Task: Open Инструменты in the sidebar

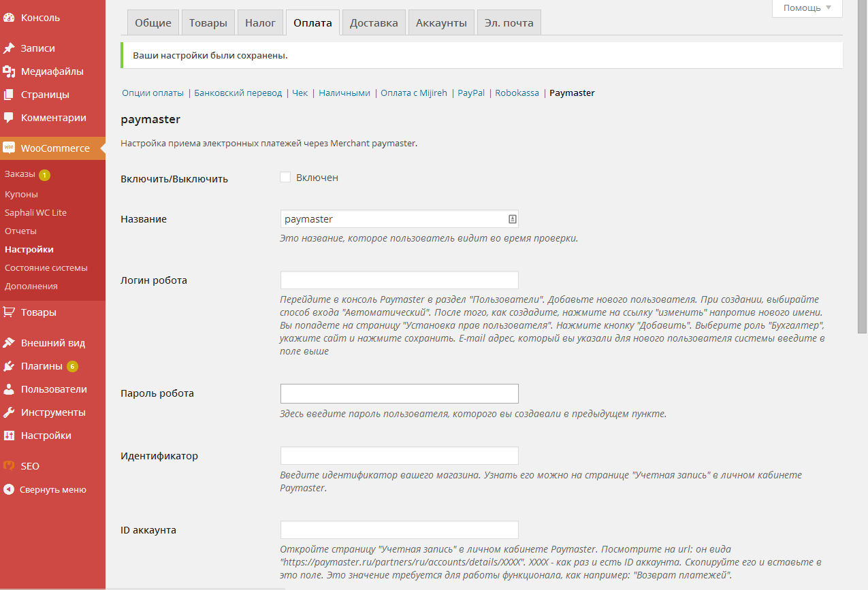Action: [52, 412]
